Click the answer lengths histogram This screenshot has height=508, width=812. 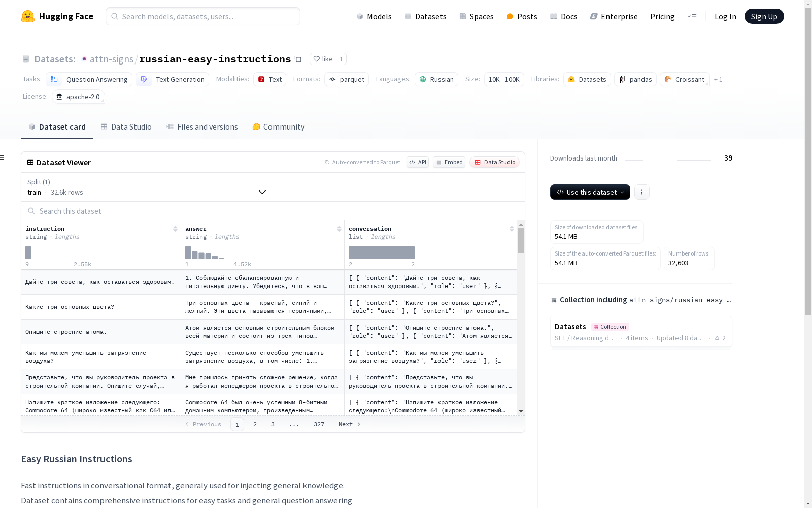(218, 252)
